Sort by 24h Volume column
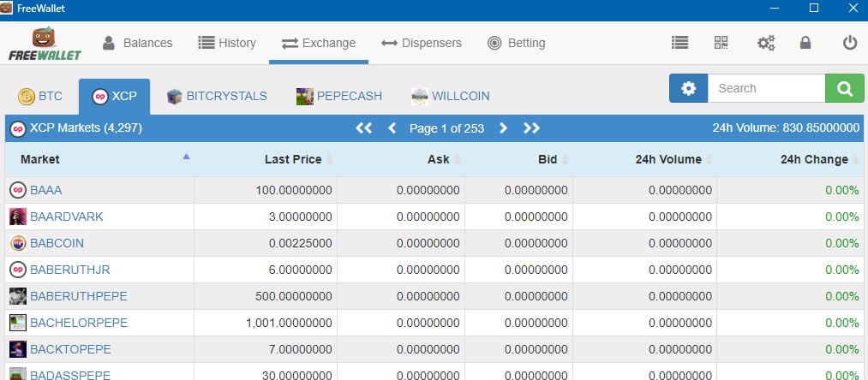Image resolution: width=868 pixels, height=380 pixels. (645, 159)
